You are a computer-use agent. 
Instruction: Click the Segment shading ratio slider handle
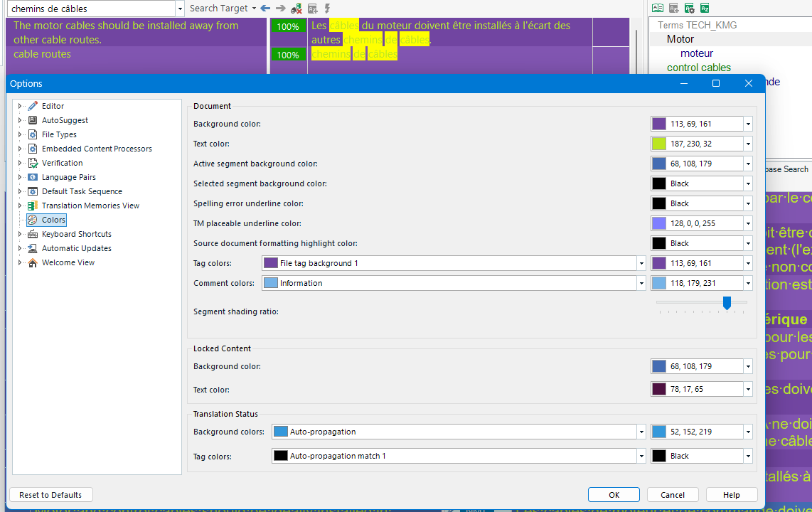click(727, 303)
